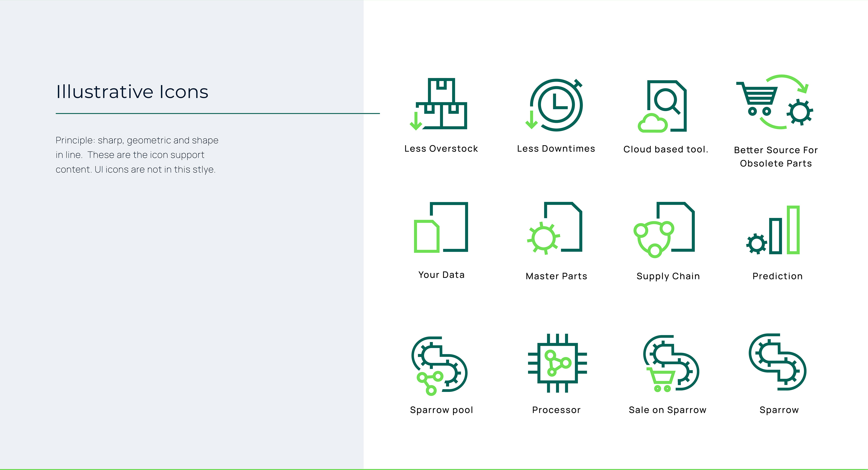Click the 'Master Parts' label
The width and height of the screenshot is (868, 470).
coord(556,276)
